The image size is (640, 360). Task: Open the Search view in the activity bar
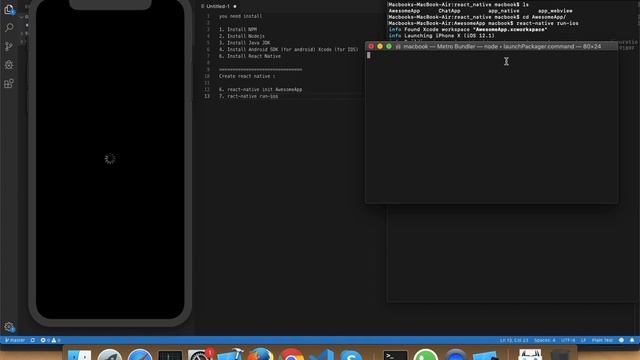9,27
